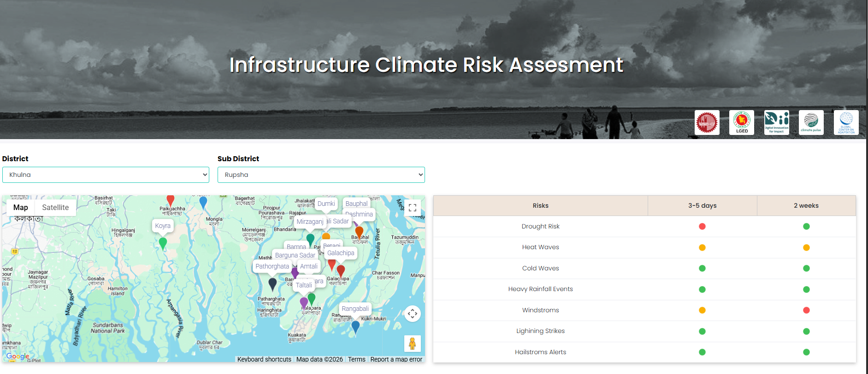Click the Mirzaganj label bubble
This screenshot has height=374, width=868.
309,222
